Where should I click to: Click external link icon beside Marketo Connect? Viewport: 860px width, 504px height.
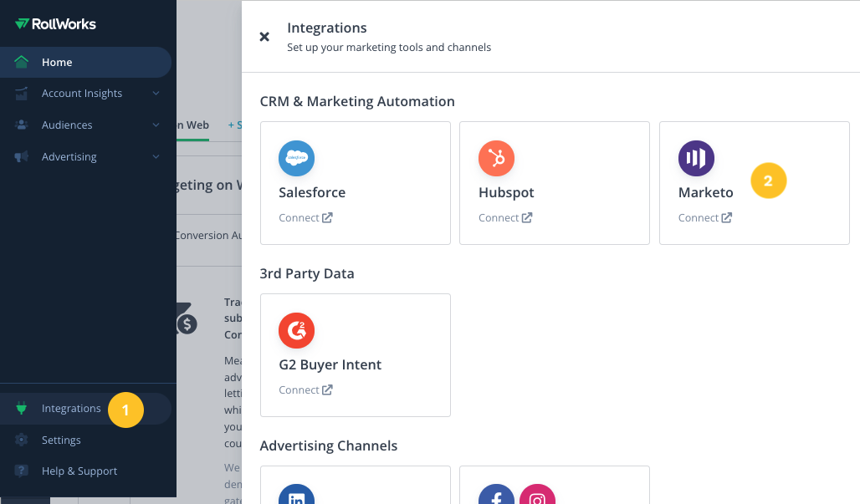pyautogui.click(x=727, y=217)
